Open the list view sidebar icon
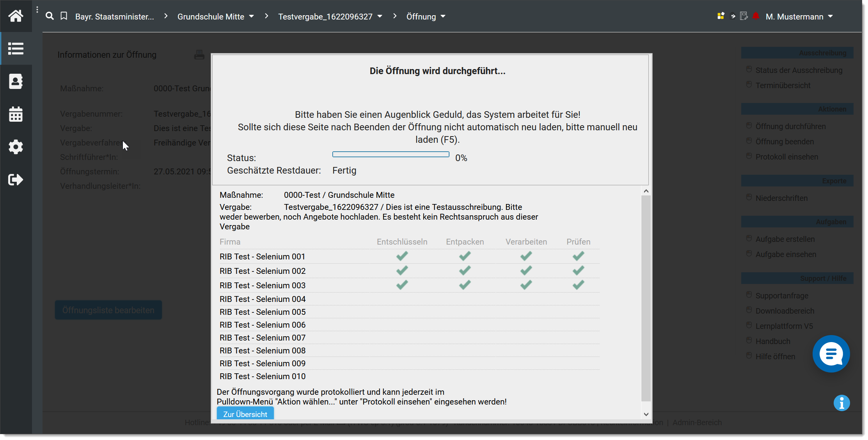 click(x=16, y=49)
